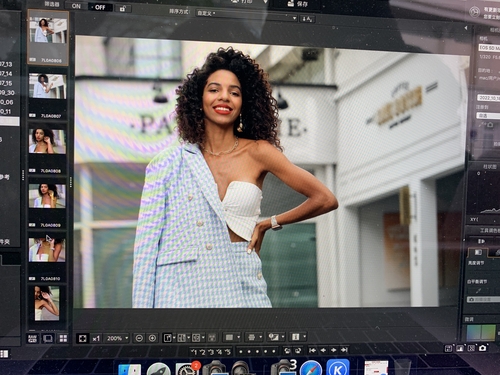Turn the filter OFF
Viewport: 500px width, 375px height.
point(100,7)
